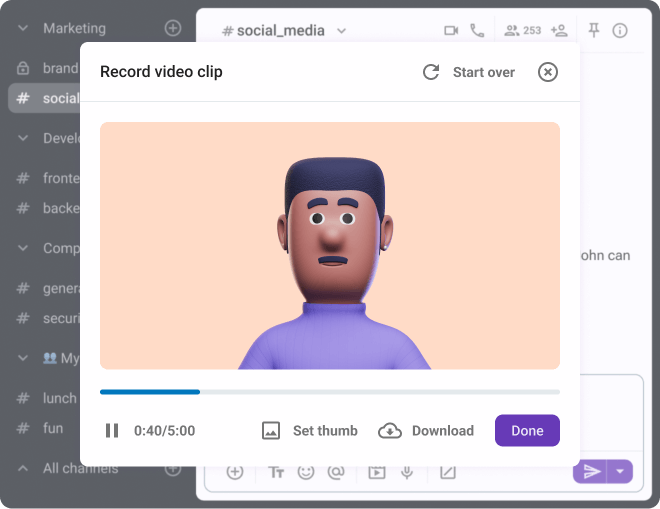Start a voice call with phone icon
Viewport: 660px width, 509px height.
(477, 30)
